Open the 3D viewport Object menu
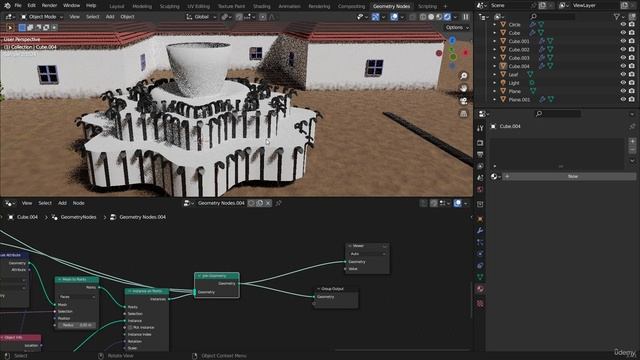This screenshot has width=640, height=360. pyautogui.click(x=127, y=17)
